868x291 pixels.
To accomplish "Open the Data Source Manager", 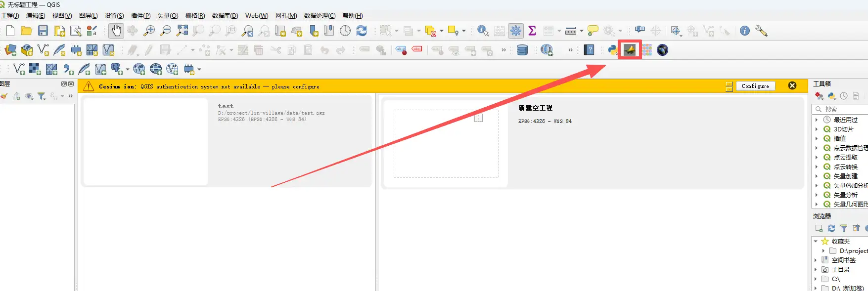I will pyautogui.click(x=10, y=50).
